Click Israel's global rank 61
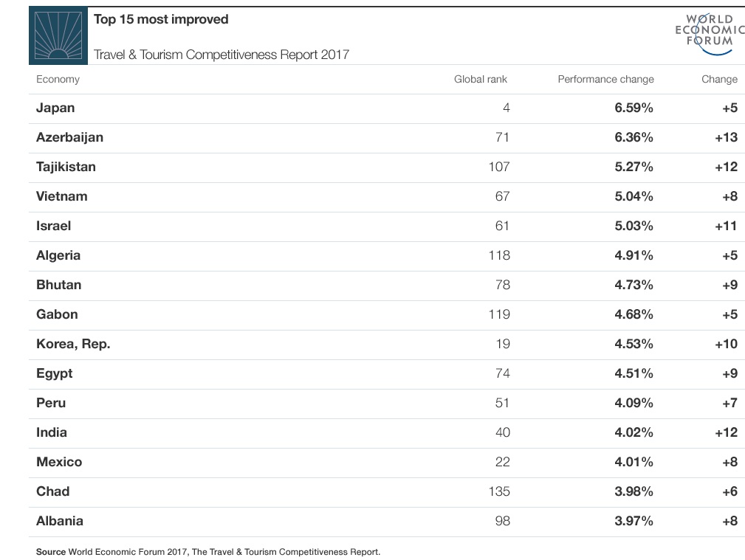The width and height of the screenshot is (745, 560). click(502, 226)
